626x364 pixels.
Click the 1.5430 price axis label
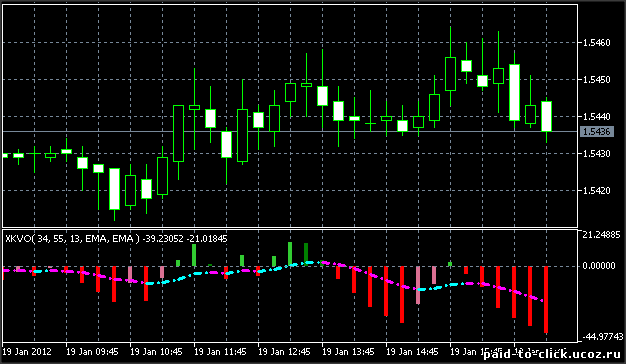coord(596,154)
